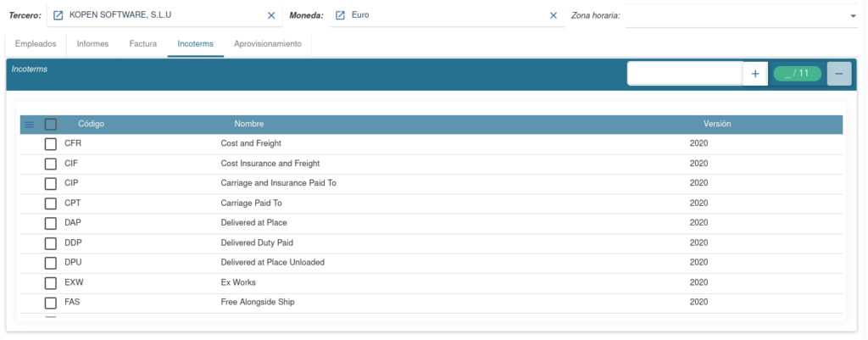Click the plus icon to add Incoterm

click(x=754, y=74)
